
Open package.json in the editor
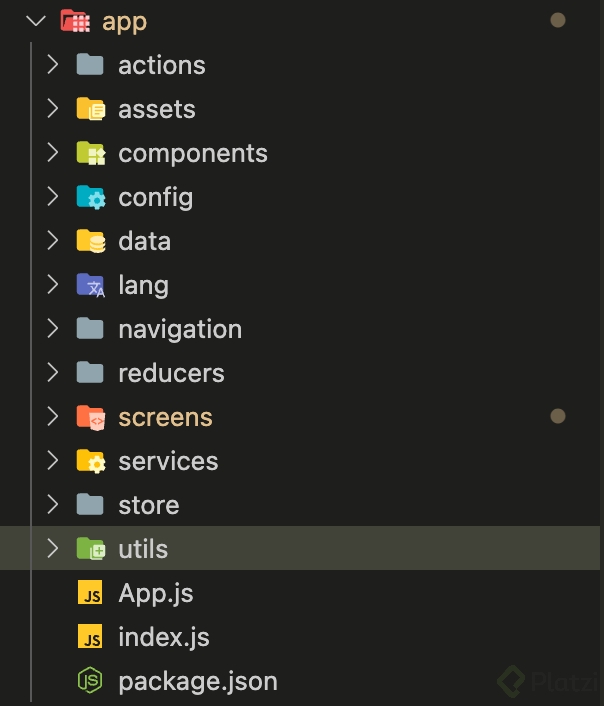coord(197,681)
